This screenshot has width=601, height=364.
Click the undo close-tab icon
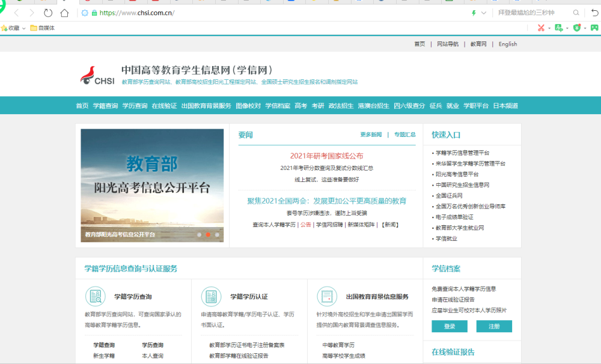pos(594,13)
